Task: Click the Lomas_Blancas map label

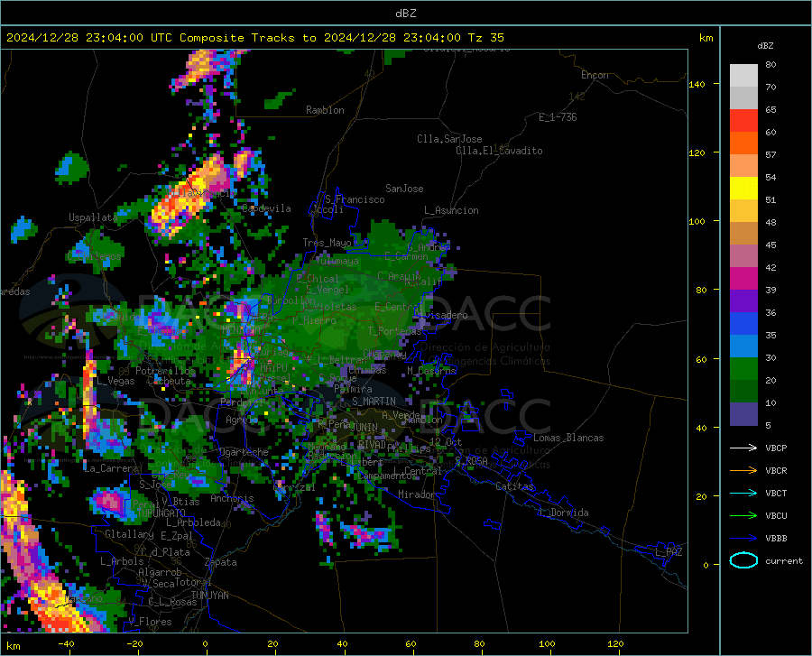Action: click(x=568, y=438)
